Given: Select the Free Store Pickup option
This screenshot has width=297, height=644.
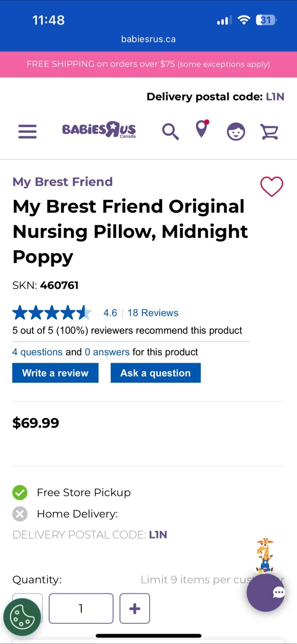Looking at the screenshot, I should (20, 492).
